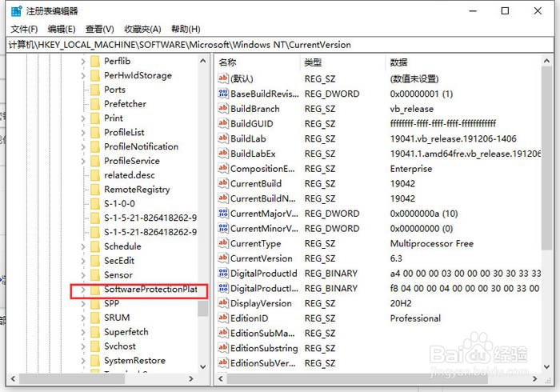Select the CurrentBuildNumber value entry
The image size is (560, 392).
click(x=263, y=198)
